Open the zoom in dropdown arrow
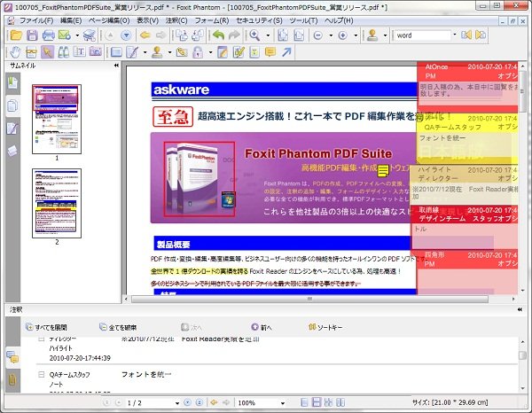 click(356, 35)
